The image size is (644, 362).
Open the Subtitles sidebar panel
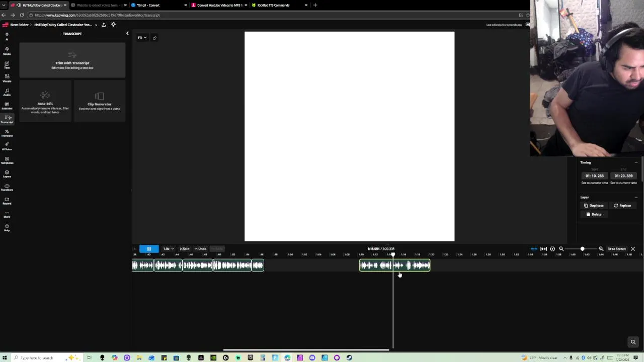7,106
